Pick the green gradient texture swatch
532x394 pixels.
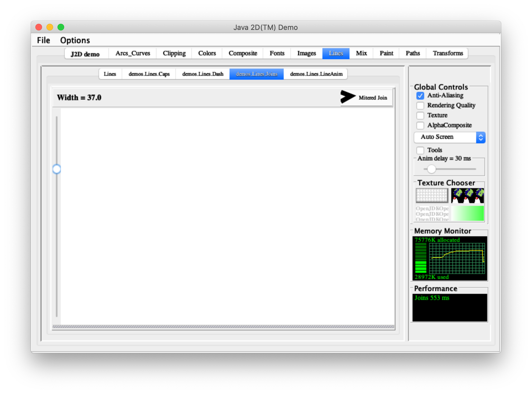467,213
